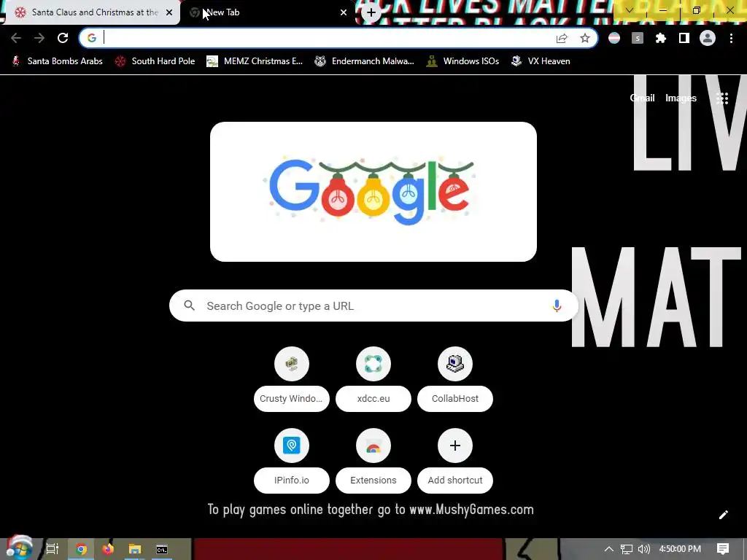Viewport: 747px width, 560px height.
Task: Open the volume tray icon
Action: [x=643, y=549]
